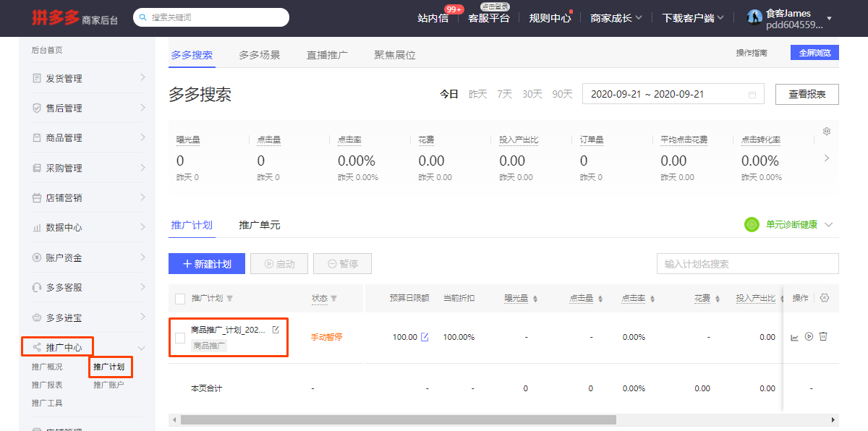Expand 售后管理 chevron in sidebar
Screen dimensions: 868x431
(x=142, y=107)
